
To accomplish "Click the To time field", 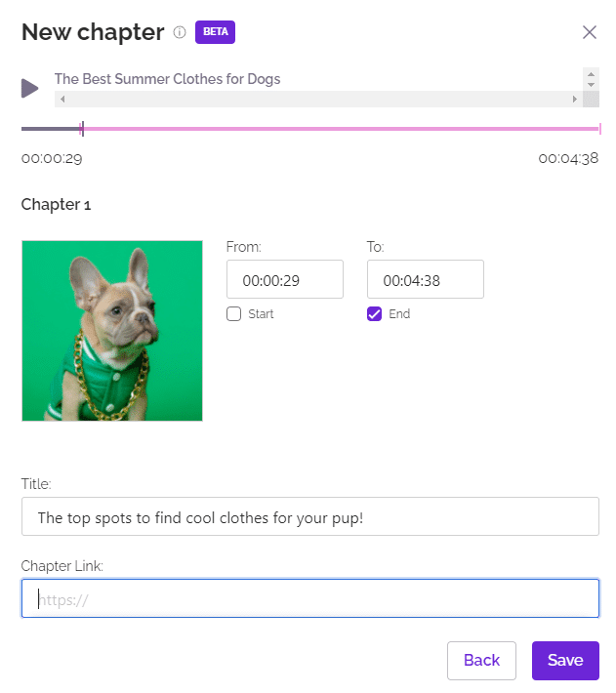I will point(425,279).
